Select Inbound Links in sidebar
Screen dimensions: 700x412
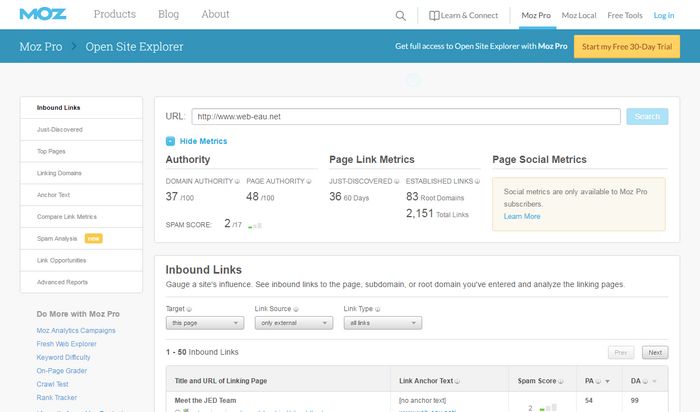click(x=81, y=108)
